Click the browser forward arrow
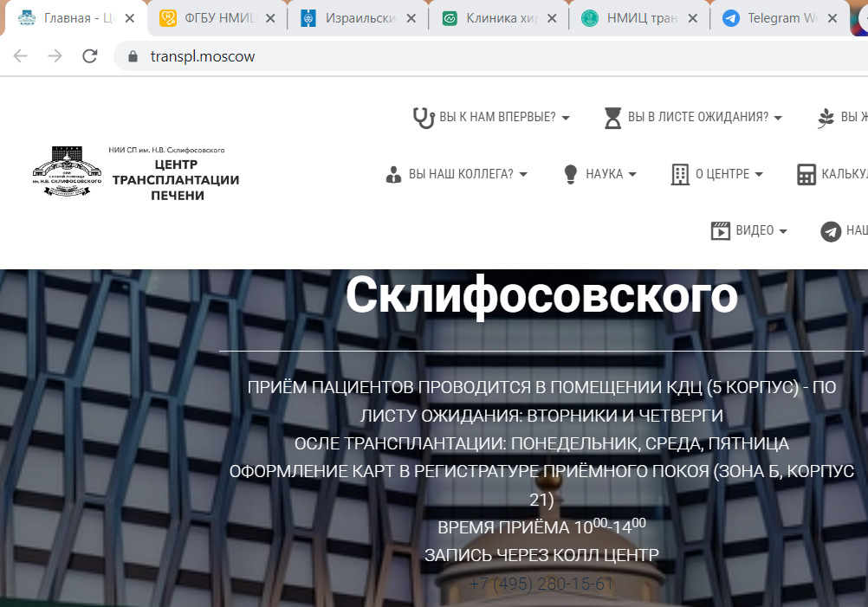Image resolution: width=868 pixels, height=607 pixels. (x=55, y=56)
